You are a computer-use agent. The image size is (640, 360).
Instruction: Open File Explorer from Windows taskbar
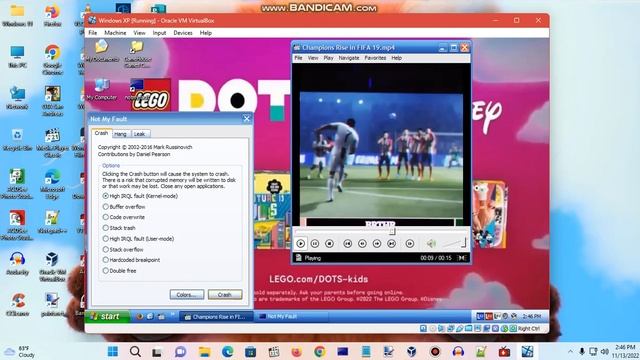204,351
